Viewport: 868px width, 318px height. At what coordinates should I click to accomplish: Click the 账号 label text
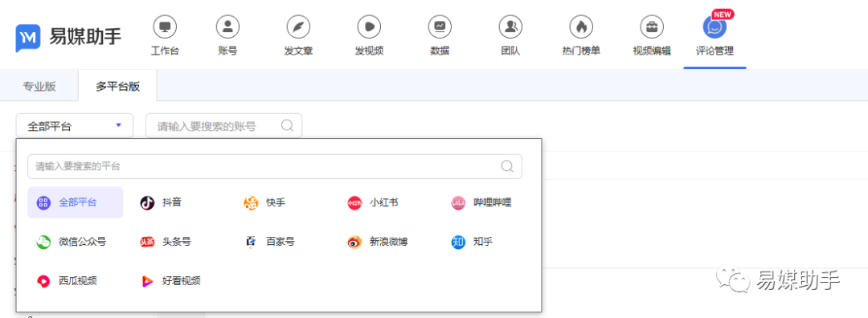tap(227, 51)
